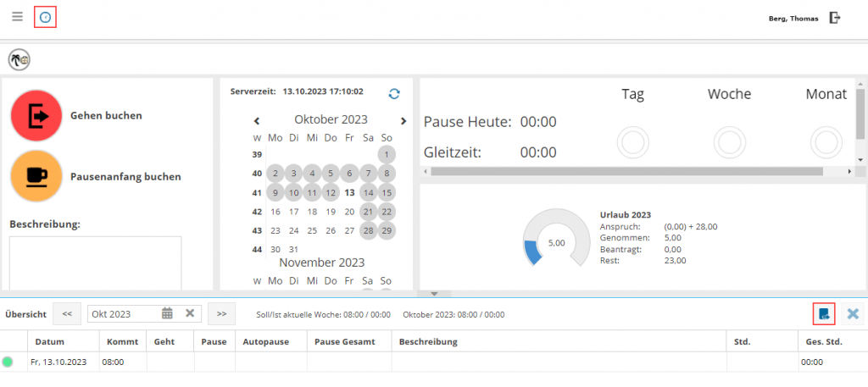
Task: Click the << previous period button
Action: [67, 314]
